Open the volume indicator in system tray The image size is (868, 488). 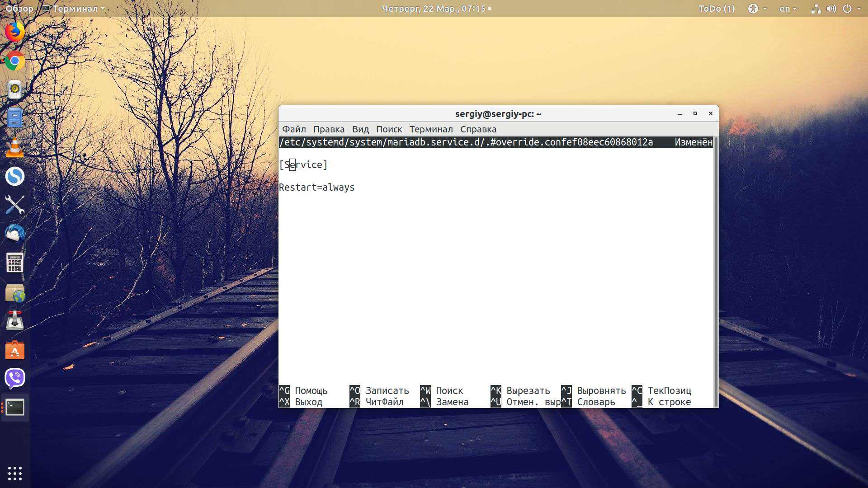(831, 9)
